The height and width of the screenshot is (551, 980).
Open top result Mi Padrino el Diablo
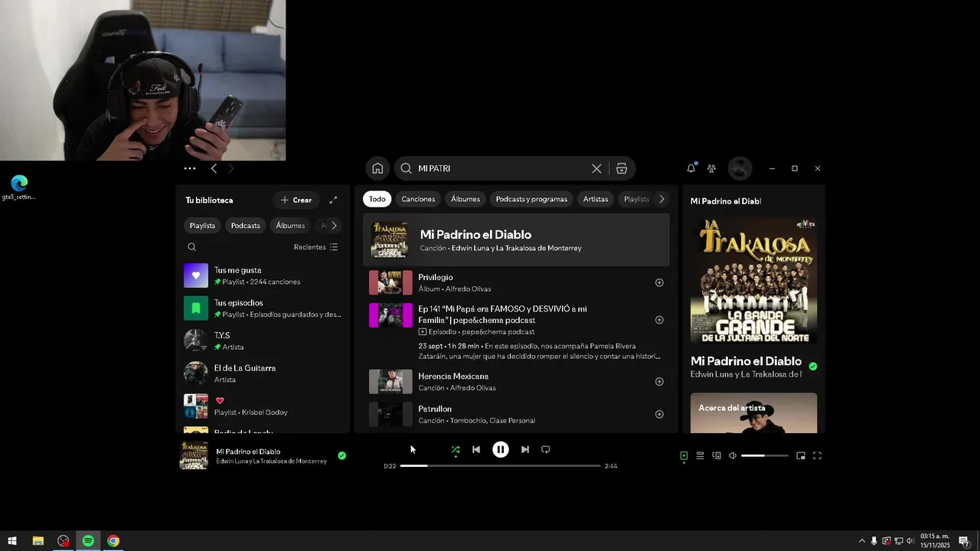(x=516, y=240)
